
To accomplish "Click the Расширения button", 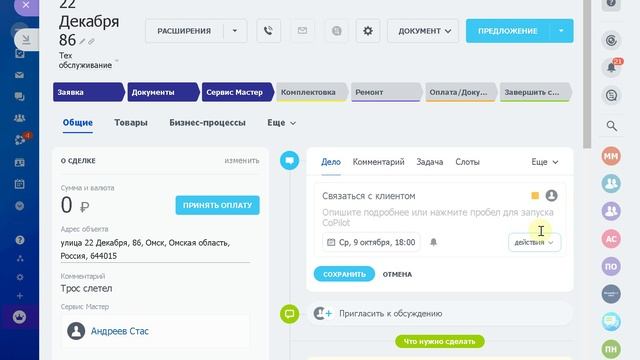I will point(184,31).
